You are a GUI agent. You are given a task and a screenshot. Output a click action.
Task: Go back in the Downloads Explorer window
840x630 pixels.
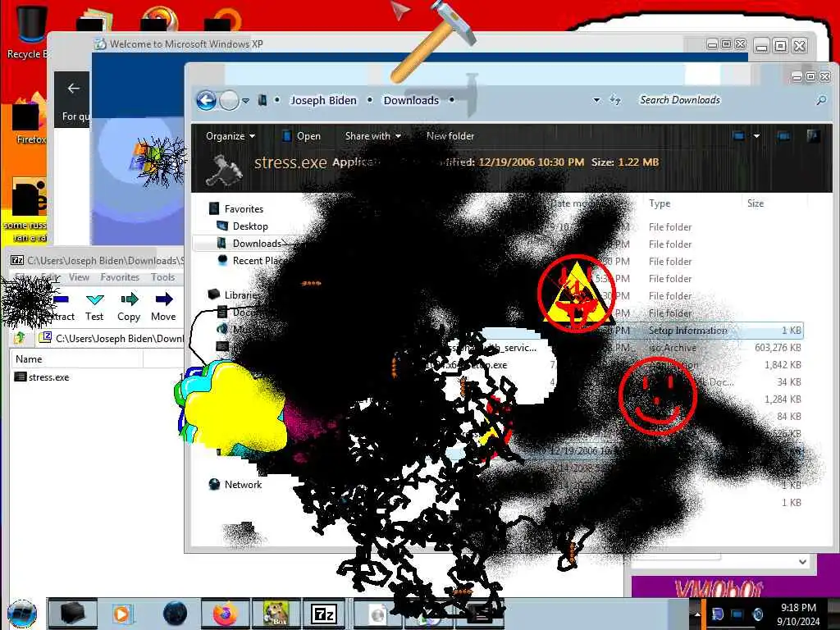click(x=206, y=100)
